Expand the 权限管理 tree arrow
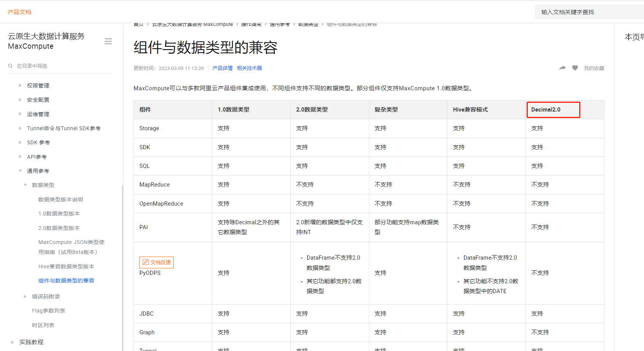The width and height of the screenshot is (644, 351). point(20,85)
